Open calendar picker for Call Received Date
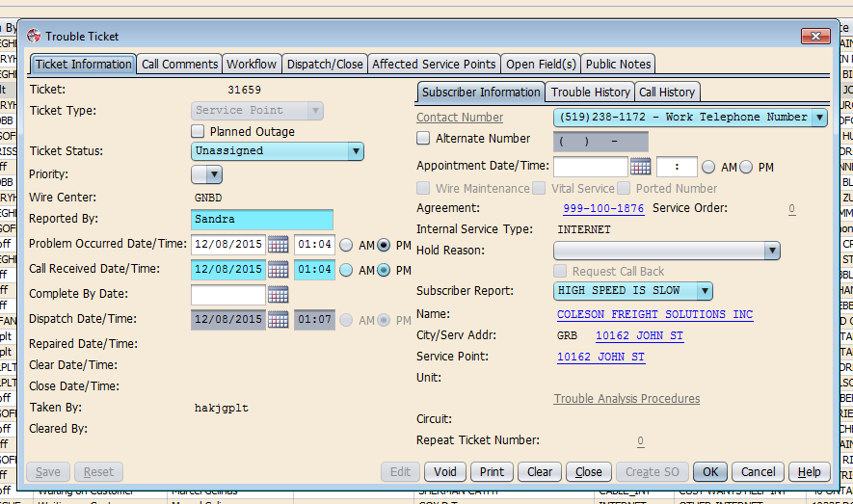This screenshot has width=853, height=504. 278,270
